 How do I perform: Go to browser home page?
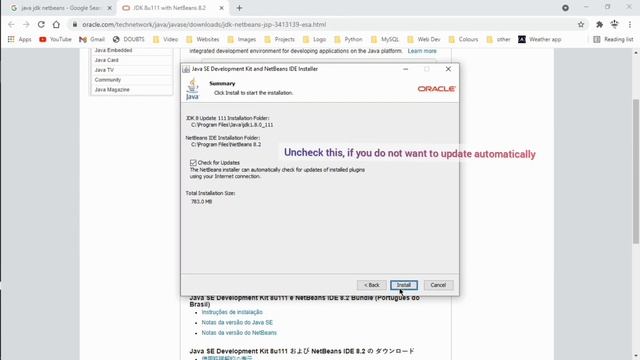[56, 24]
